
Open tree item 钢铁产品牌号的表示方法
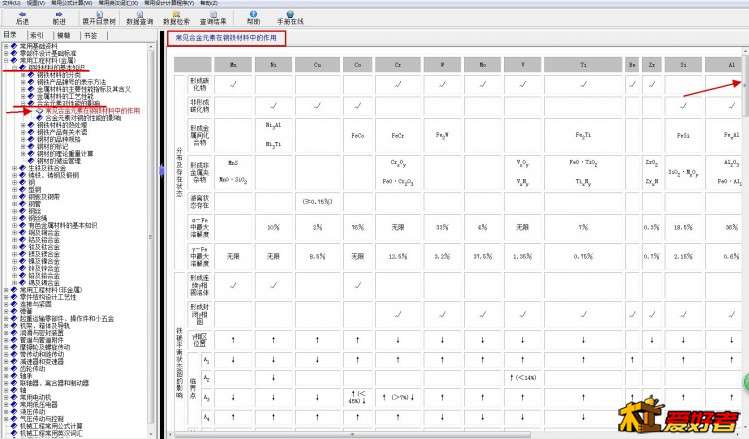pyautogui.click(x=72, y=82)
